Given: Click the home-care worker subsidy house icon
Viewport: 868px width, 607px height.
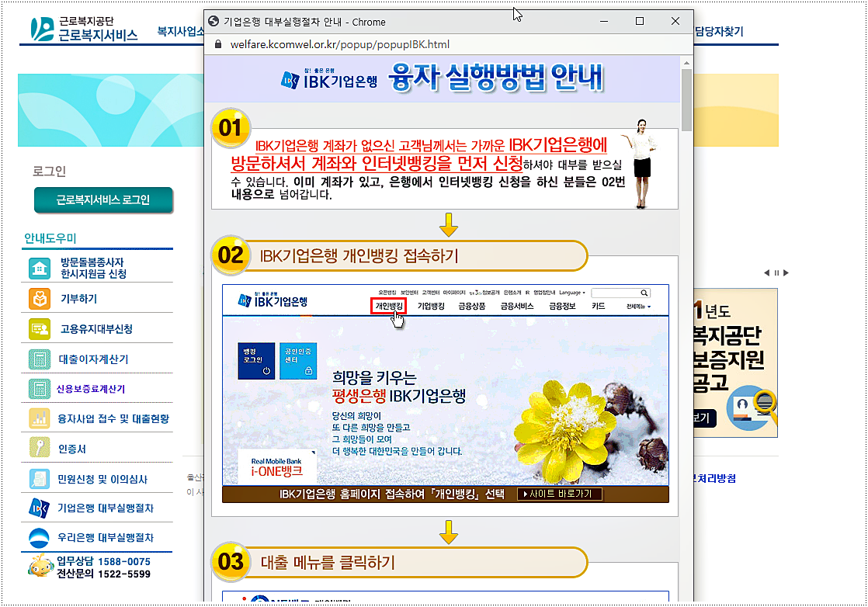Looking at the screenshot, I should [x=40, y=269].
